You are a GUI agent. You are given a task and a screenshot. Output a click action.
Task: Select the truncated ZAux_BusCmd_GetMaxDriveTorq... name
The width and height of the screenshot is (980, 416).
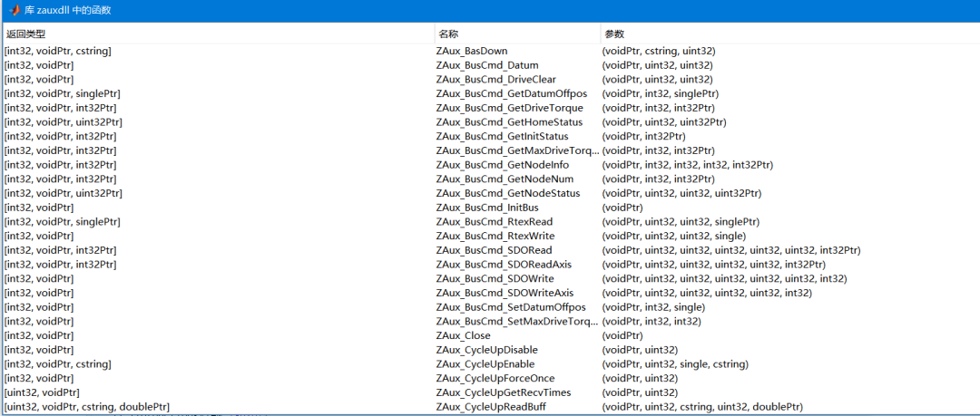point(517,150)
